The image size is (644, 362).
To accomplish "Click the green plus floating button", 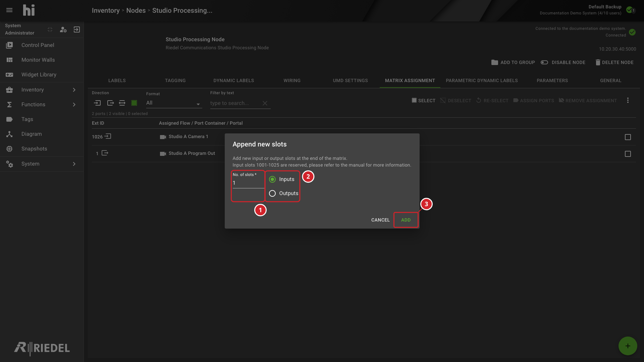I will pos(628,346).
